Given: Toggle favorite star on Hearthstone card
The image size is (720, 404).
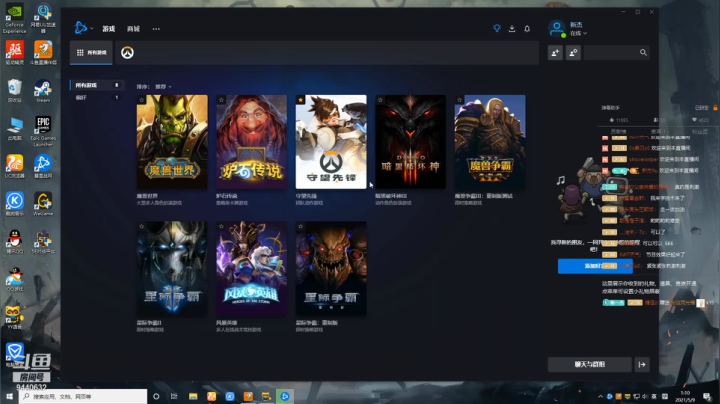Looking at the screenshot, I should [x=221, y=100].
